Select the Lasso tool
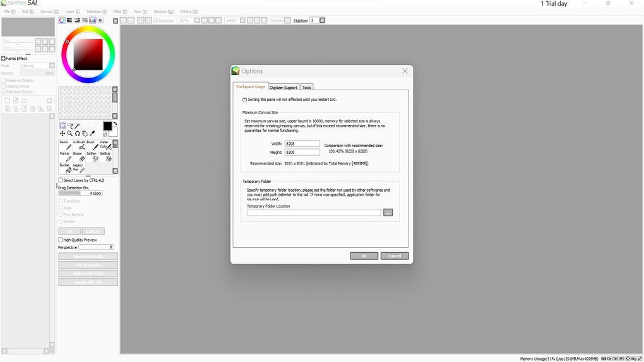The height and width of the screenshot is (362, 644). (70, 126)
